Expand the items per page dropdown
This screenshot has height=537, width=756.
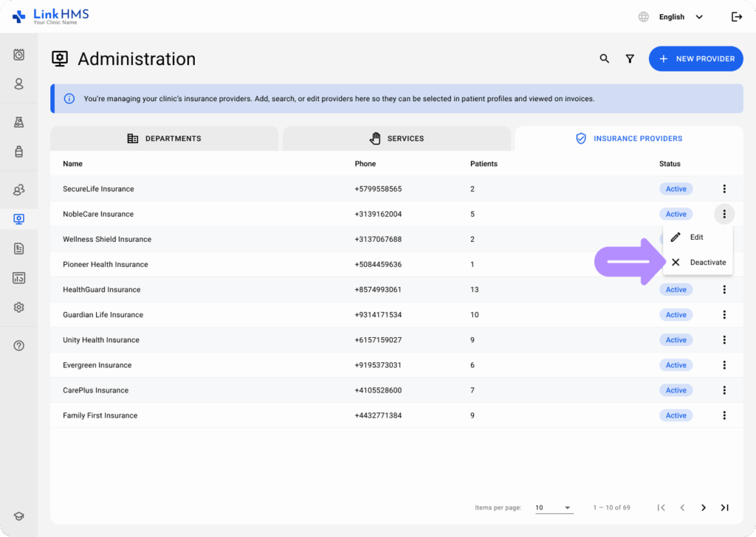[554, 507]
